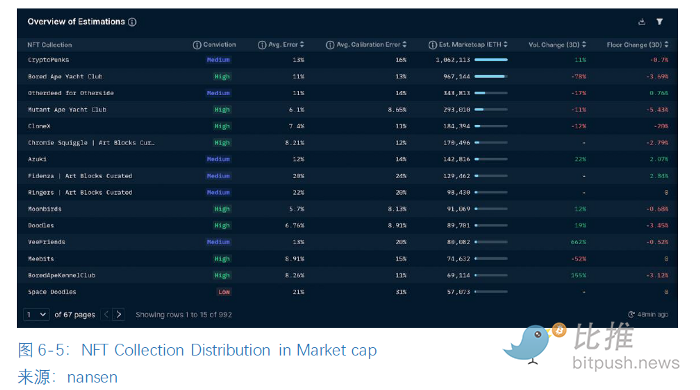Sort by Avg. Error column arrows
The width and height of the screenshot is (700, 390).
coord(302,45)
